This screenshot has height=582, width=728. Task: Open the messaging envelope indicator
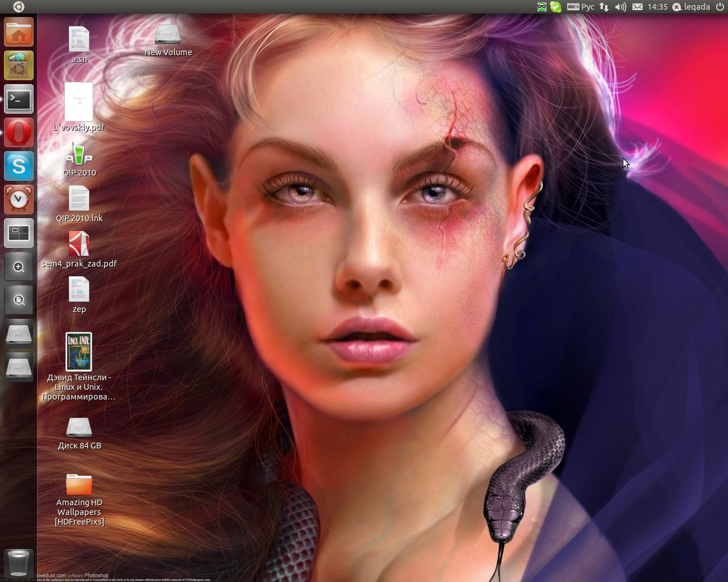click(x=638, y=7)
